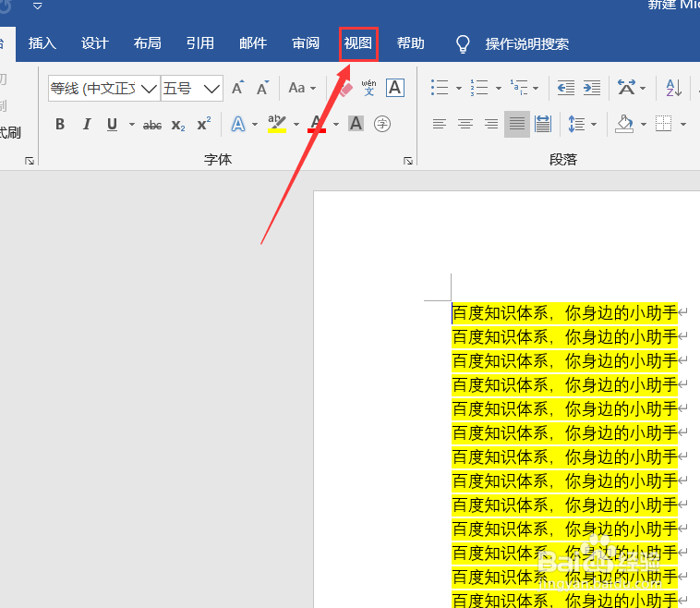Center the text
The height and width of the screenshot is (608, 700).
pos(465,124)
